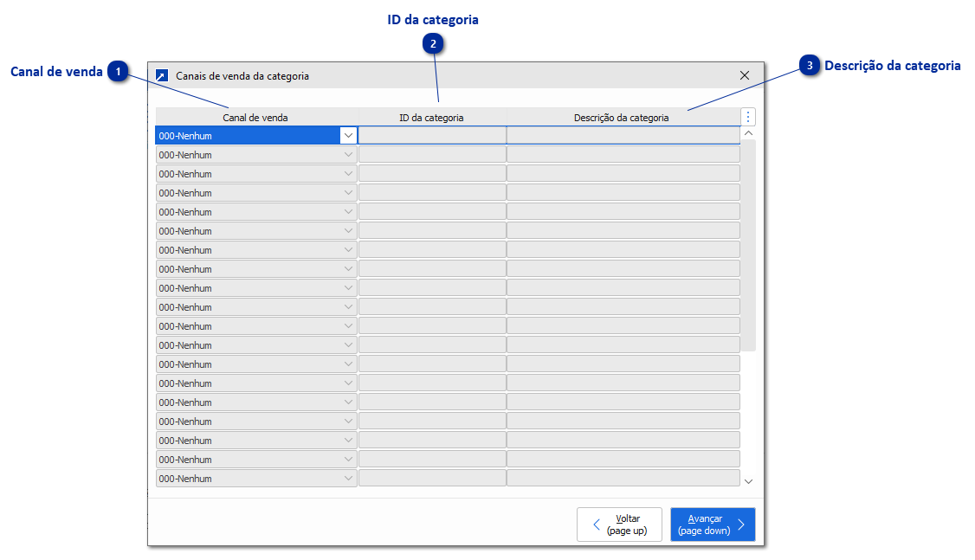Viewport: 975px width, 560px height.
Task: Expand the second row 000-Nenhum dropdown
Action: pos(348,155)
